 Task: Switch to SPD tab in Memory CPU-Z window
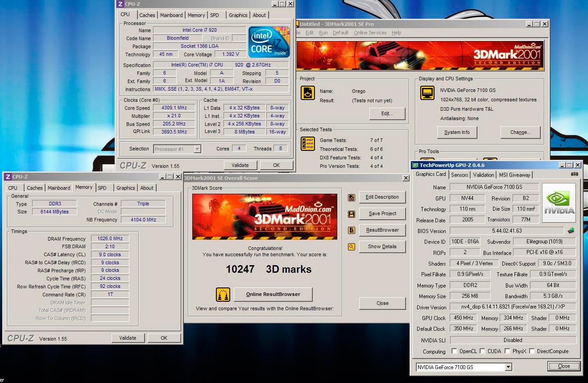pyautogui.click(x=102, y=188)
